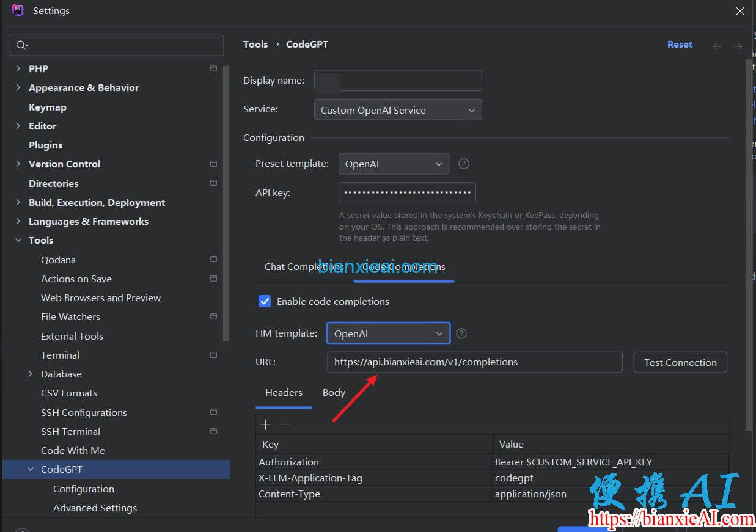756x532 pixels.
Task: Open the FIM template dropdown
Action: (x=388, y=333)
